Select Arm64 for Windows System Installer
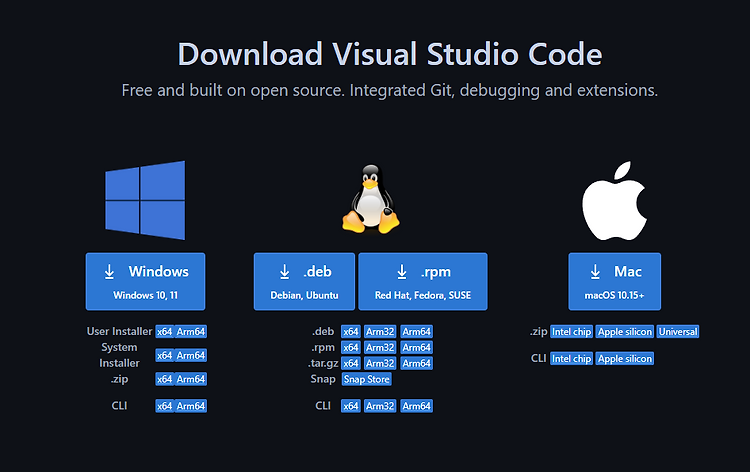Viewport: 750px width, 472px height. [191, 355]
